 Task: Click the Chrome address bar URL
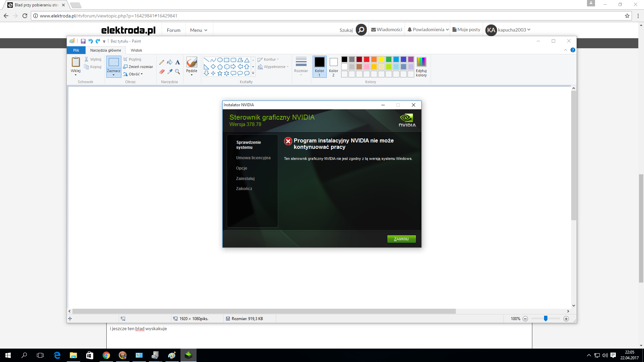click(x=109, y=16)
